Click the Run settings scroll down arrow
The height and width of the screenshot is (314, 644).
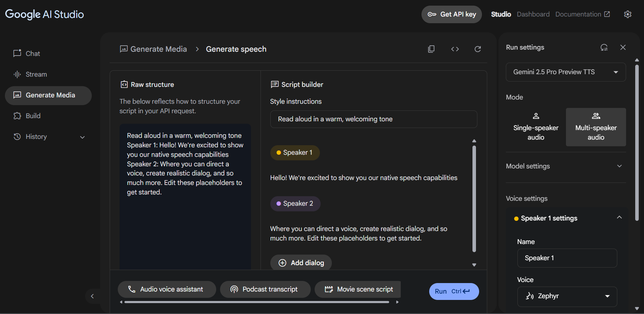click(x=637, y=309)
